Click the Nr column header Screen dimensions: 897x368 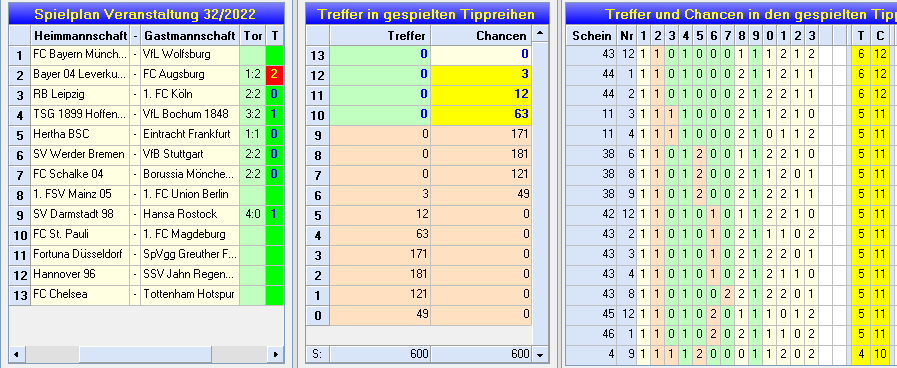[x=626, y=36]
